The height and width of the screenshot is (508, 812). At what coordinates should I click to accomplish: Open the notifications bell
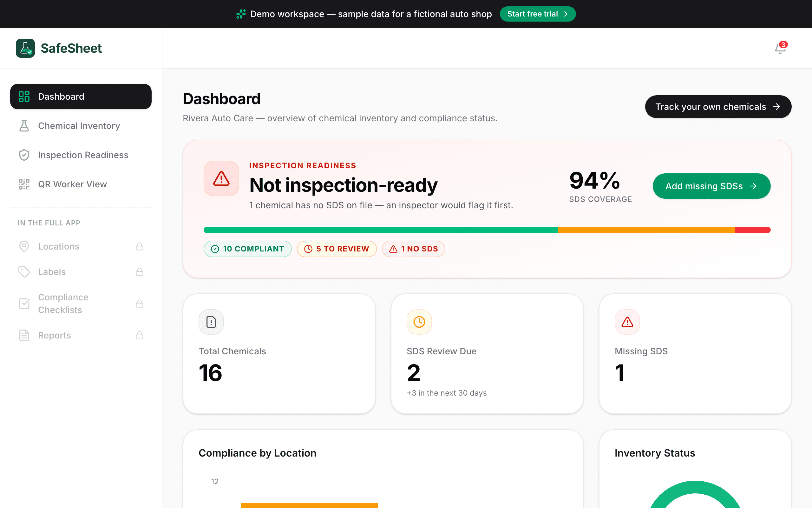coord(780,49)
